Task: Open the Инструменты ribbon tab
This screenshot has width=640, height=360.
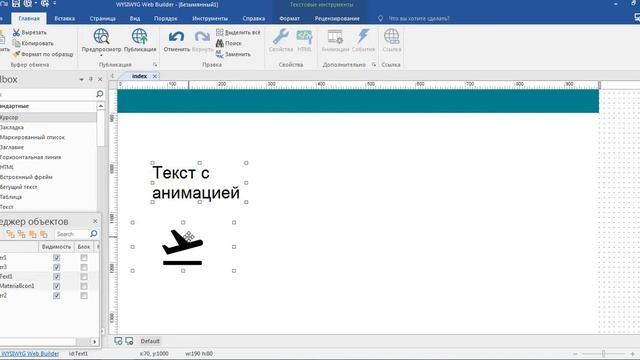Action: (x=210, y=18)
